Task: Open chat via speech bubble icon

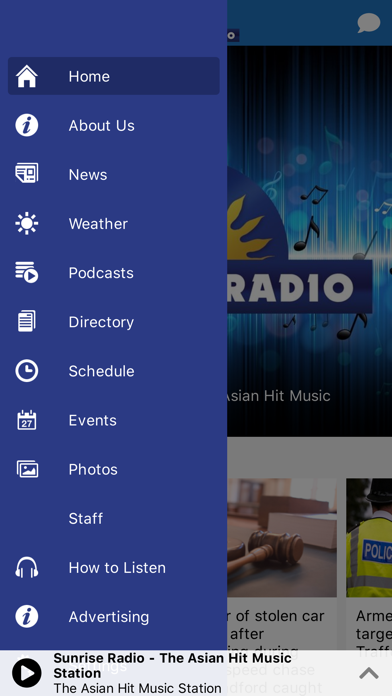Action: 369,23
